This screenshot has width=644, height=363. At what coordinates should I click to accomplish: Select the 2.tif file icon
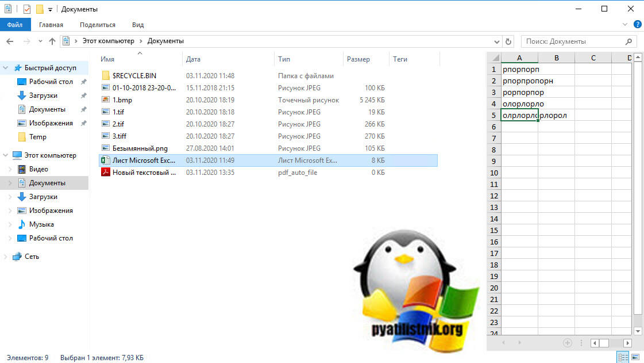click(x=106, y=124)
